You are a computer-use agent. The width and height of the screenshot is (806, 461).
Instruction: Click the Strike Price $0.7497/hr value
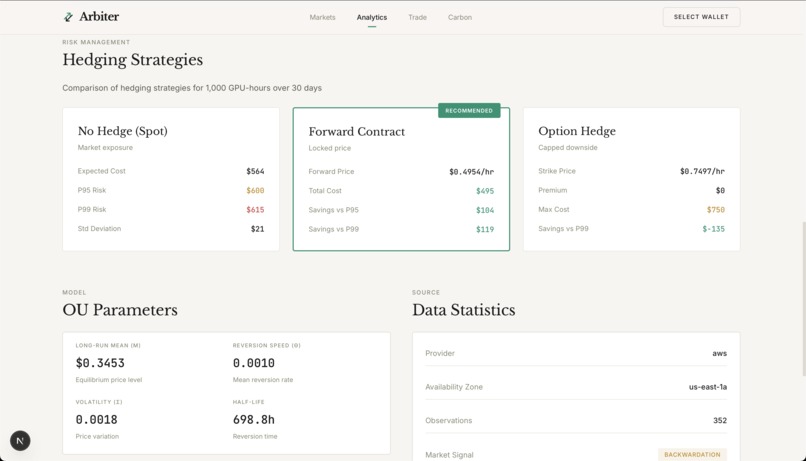coord(702,171)
